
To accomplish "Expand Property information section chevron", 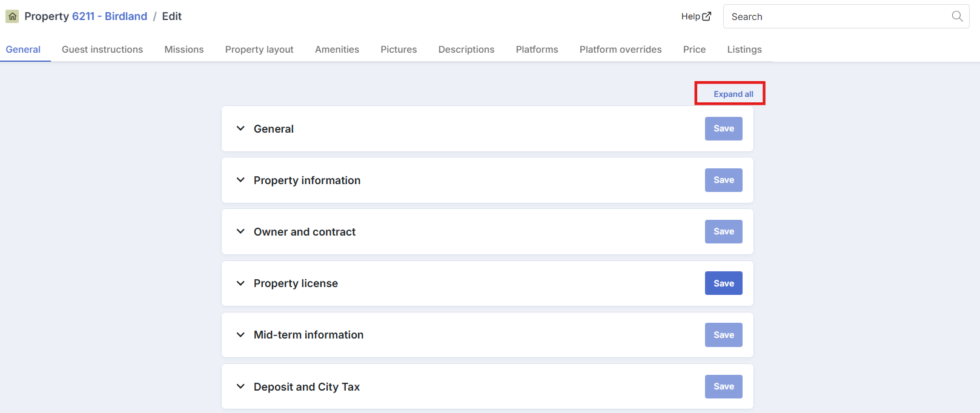I will [240, 180].
